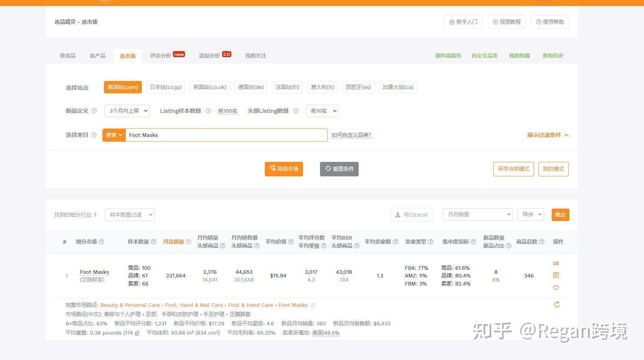This screenshot has width=644, height=360.
Task: Show help for Listing样本数量
Action: coord(208,111)
